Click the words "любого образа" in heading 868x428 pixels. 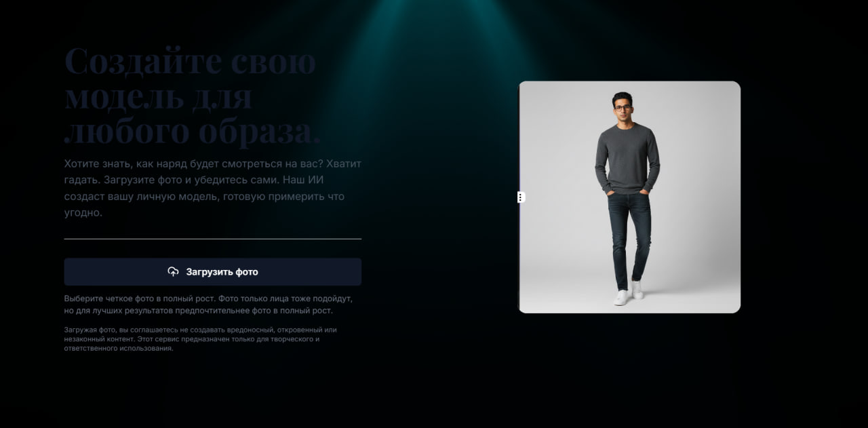click(193, 131)
